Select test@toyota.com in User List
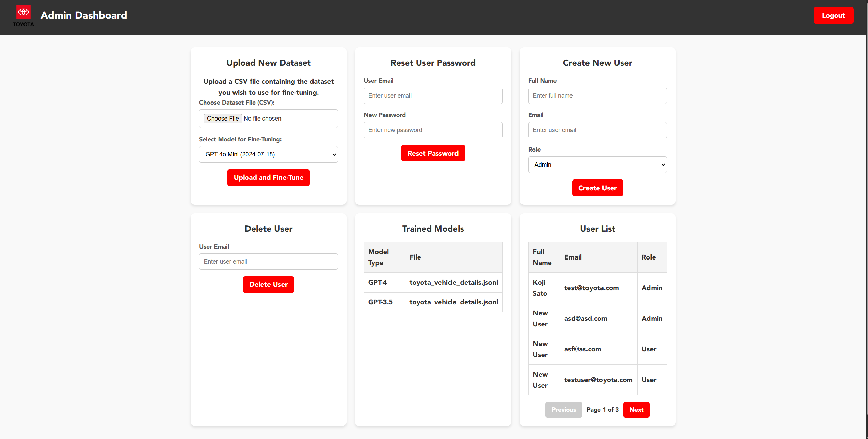868x439 pixels. pos(591,288)
